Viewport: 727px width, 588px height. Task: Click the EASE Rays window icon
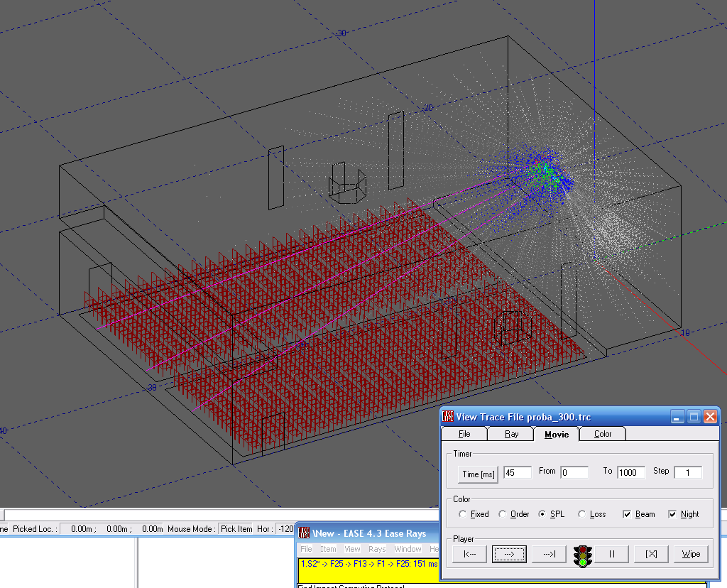[303, 533]
